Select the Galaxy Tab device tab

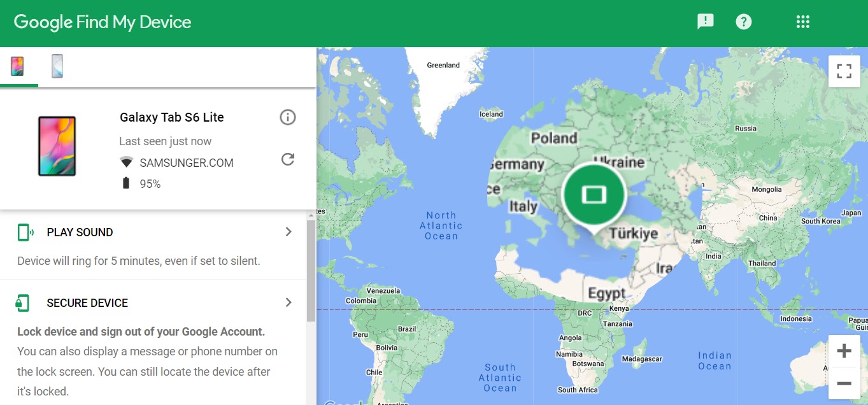[x=17, y=66]
